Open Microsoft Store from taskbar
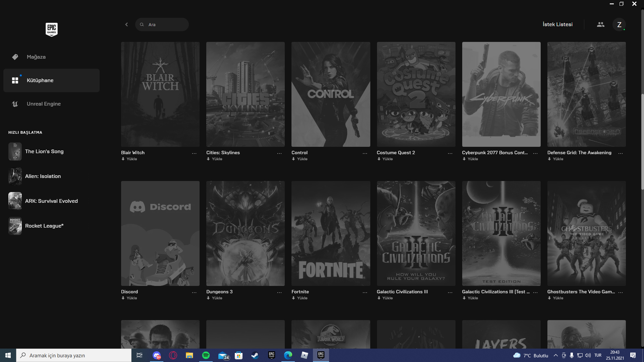Screen dimensions: 644x362 (x=238, y=355)
